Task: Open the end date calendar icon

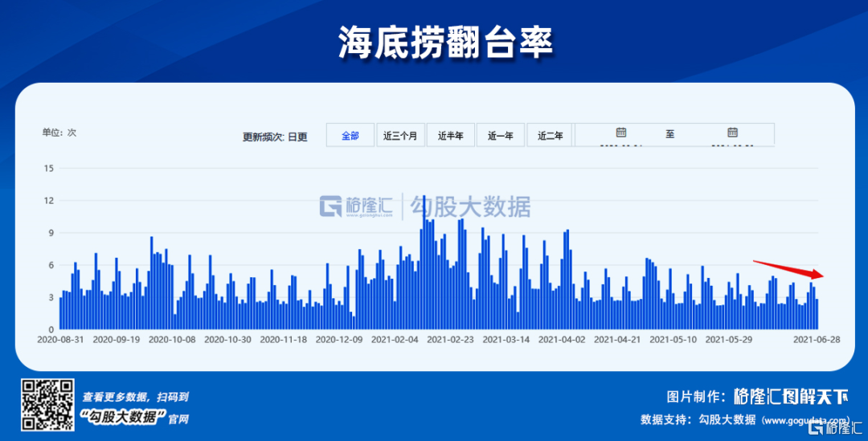Action: pos(732,133)
